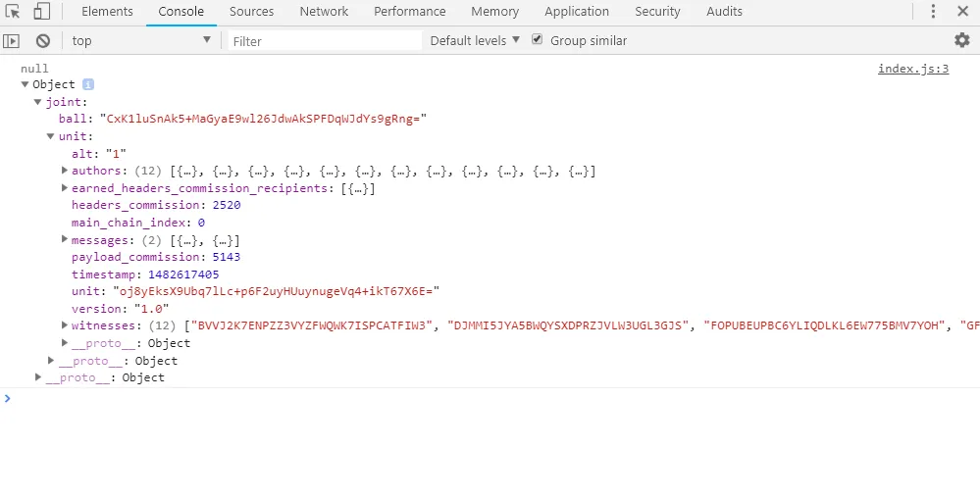Open the console settings gear
The image size is (980, 499).
click(962, 40)
